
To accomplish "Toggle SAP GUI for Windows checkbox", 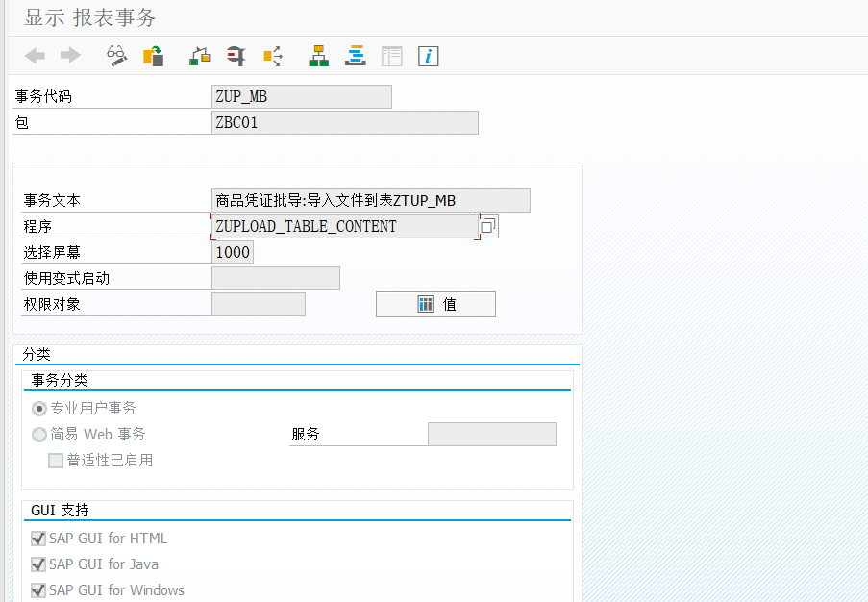I will pyautogui.click(x=38, y=590).
